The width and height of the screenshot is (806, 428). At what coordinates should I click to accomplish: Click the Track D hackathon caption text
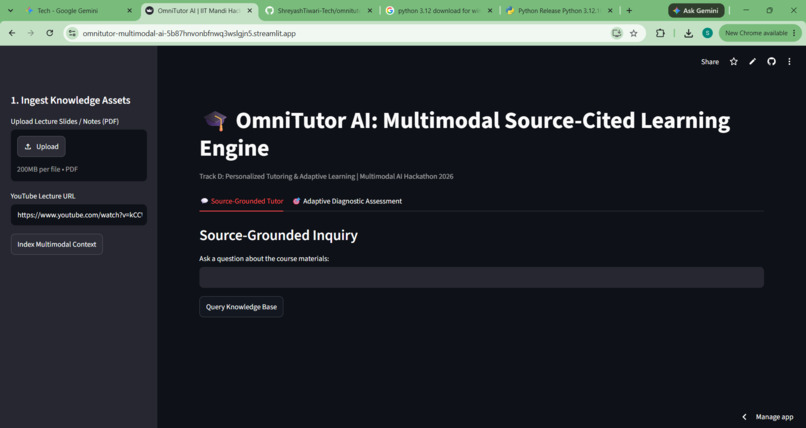tap(326, 176)
